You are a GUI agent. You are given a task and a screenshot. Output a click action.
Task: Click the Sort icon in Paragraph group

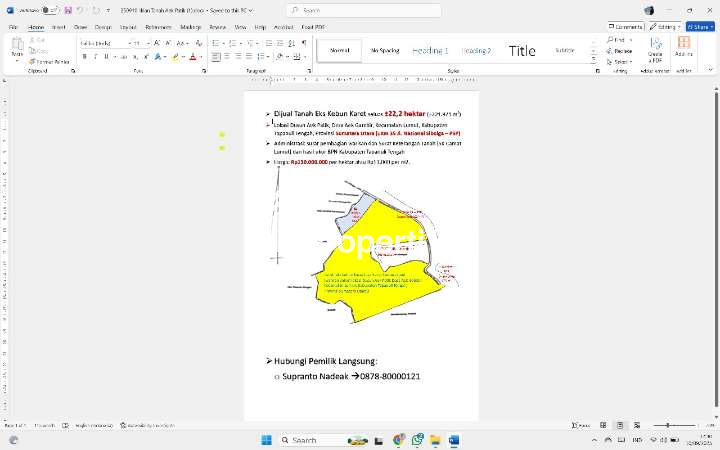coord(292,43)
